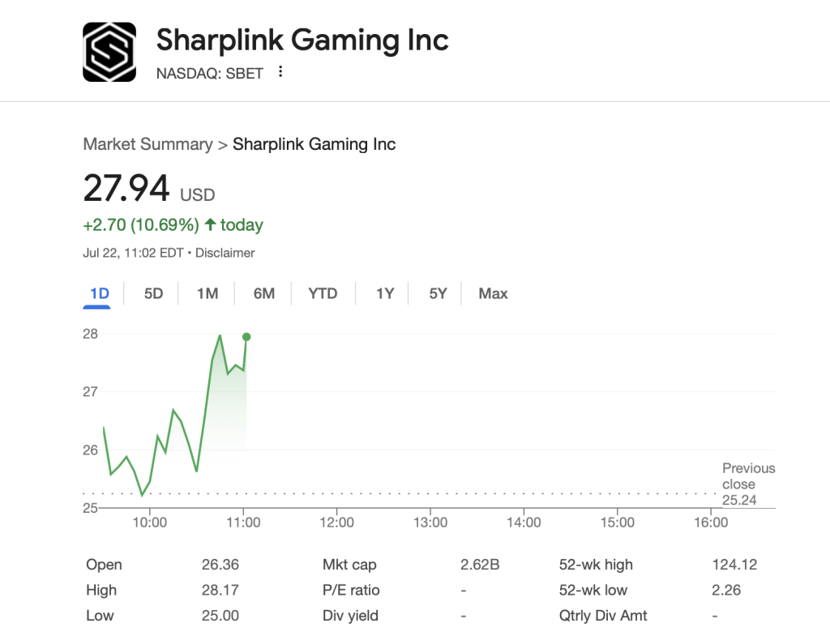The image size is (830, 644).
Task: Switch to the 1M chart range
Action: point(207,293)
